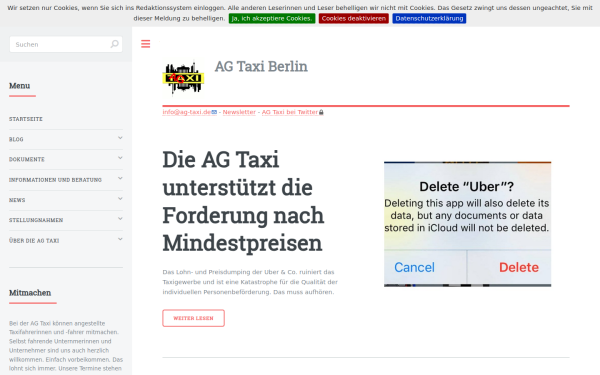
Task: Open the AG Taxi logo image
Action: [183, 78]
